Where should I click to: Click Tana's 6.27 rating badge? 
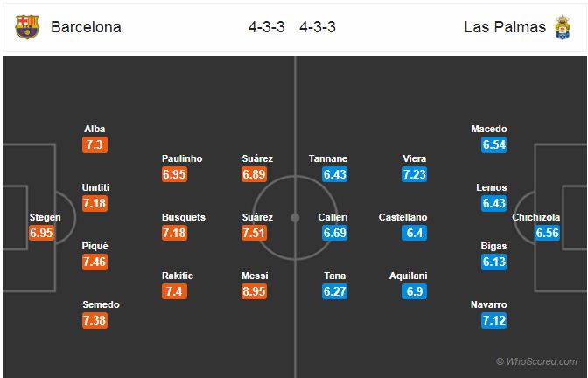coord(334,291)
